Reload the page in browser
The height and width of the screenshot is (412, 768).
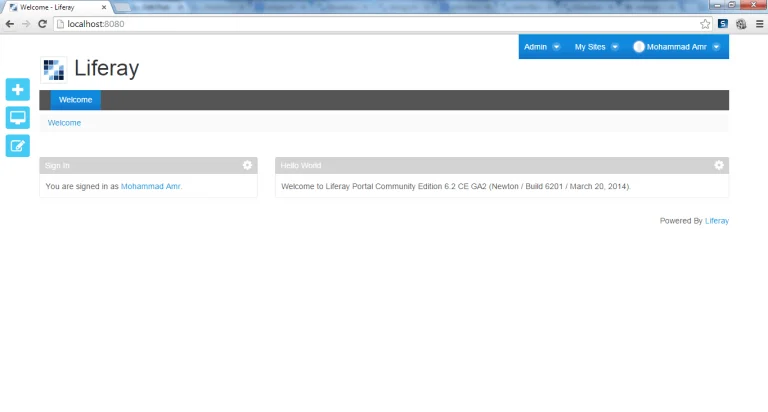tap(42, 23)
